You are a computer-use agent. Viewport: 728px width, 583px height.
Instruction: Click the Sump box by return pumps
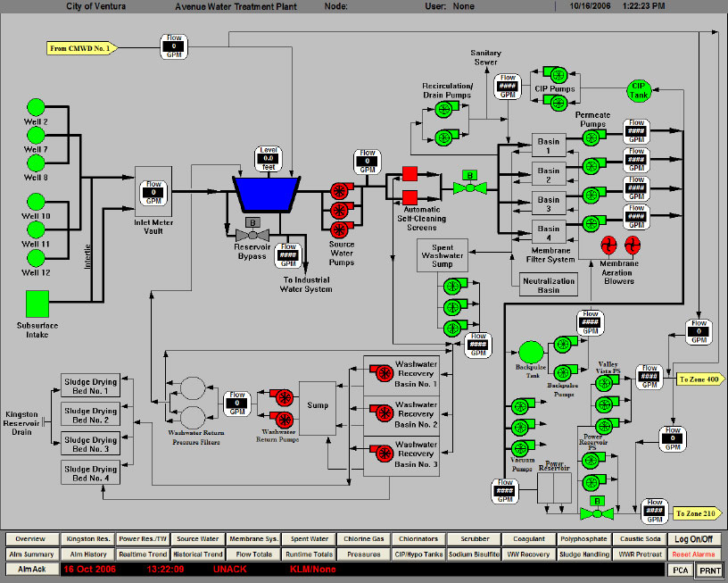[318, 408]
